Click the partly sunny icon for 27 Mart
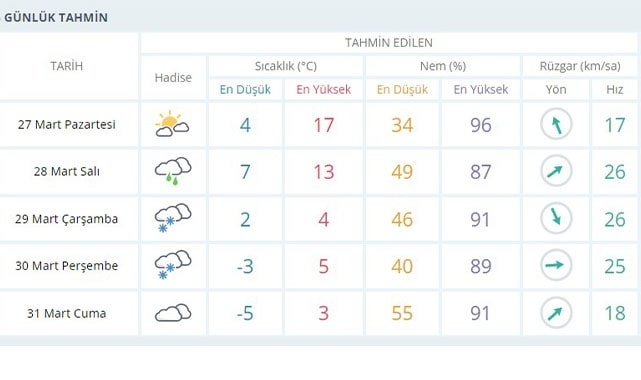Image resolution: width=641 pixels, height=380 pixels. coord(172,124)
